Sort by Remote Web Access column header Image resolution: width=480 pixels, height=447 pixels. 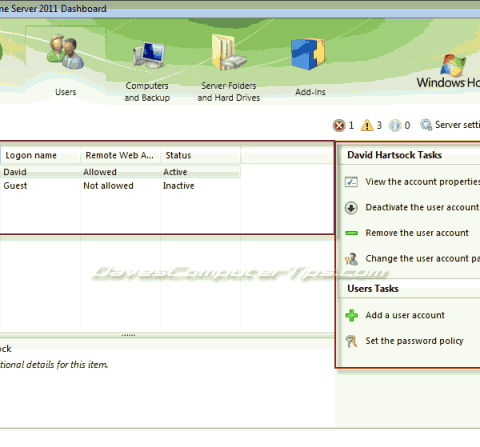(x=120, y=155)
